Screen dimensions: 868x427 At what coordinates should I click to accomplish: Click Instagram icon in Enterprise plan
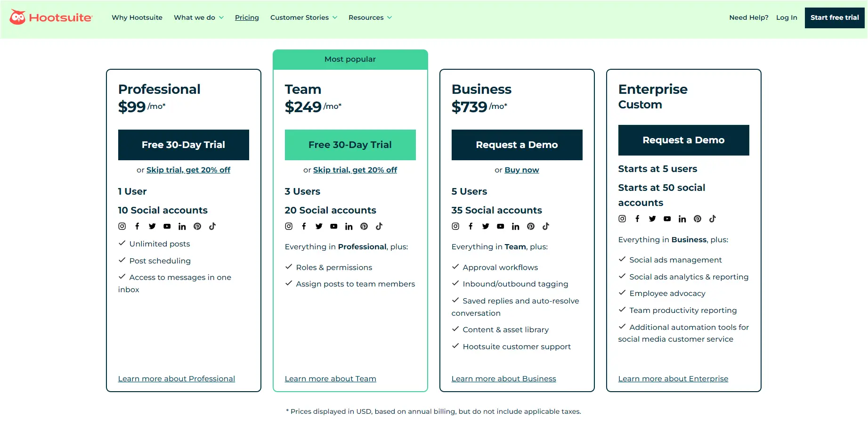tap(622, 219)
